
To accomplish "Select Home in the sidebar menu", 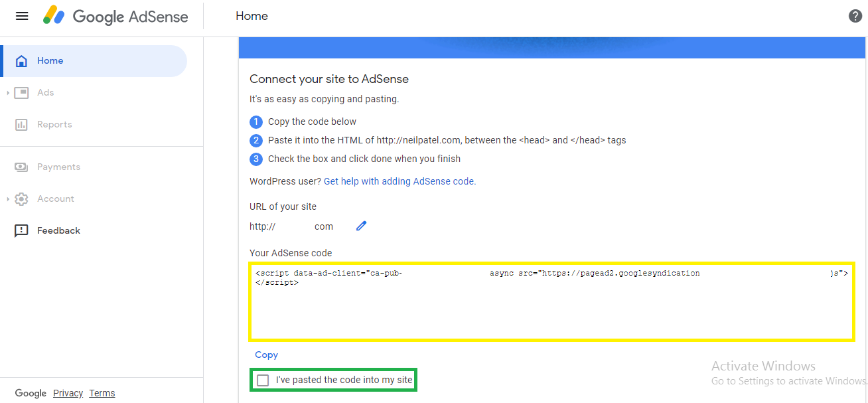I will coord(50,60).
